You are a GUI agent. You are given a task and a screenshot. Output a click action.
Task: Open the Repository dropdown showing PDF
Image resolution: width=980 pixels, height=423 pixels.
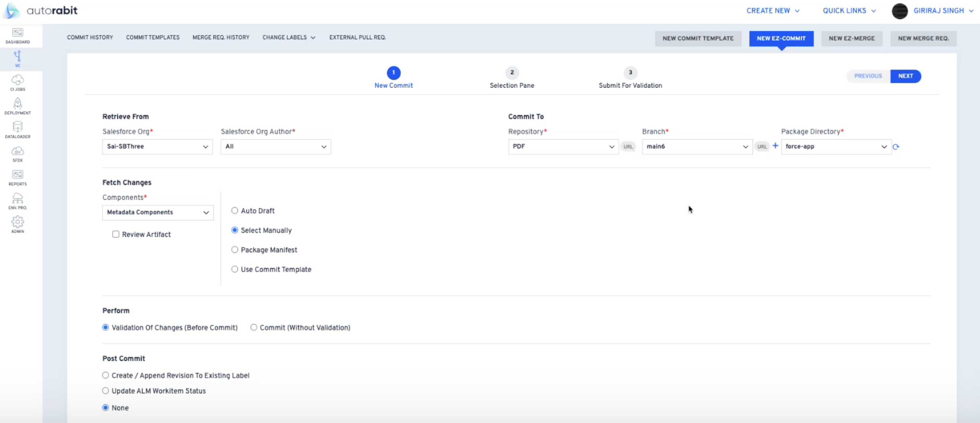pyautogui.click(x=563, y=147)
